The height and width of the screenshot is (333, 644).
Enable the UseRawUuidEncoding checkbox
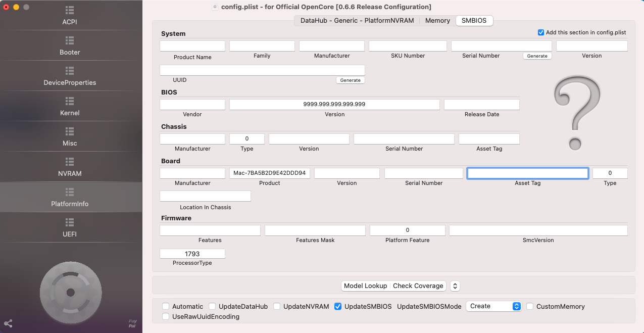[x=166, y=316]
